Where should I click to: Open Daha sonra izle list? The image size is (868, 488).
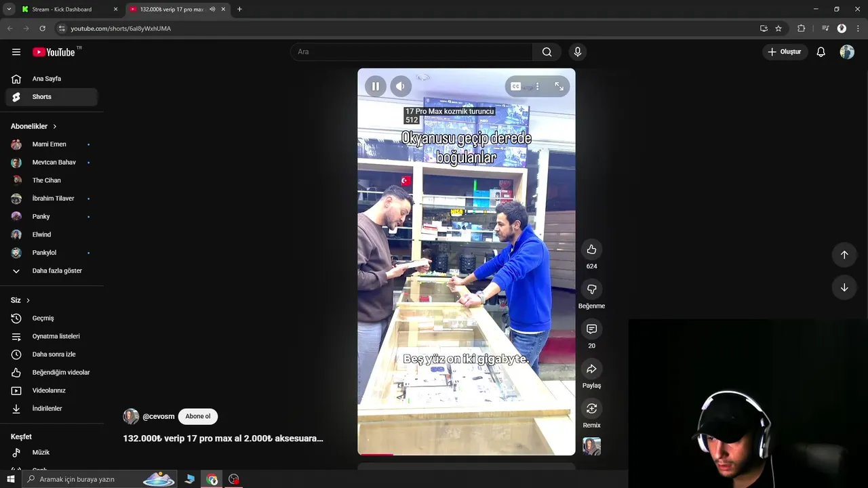[52, 354]
